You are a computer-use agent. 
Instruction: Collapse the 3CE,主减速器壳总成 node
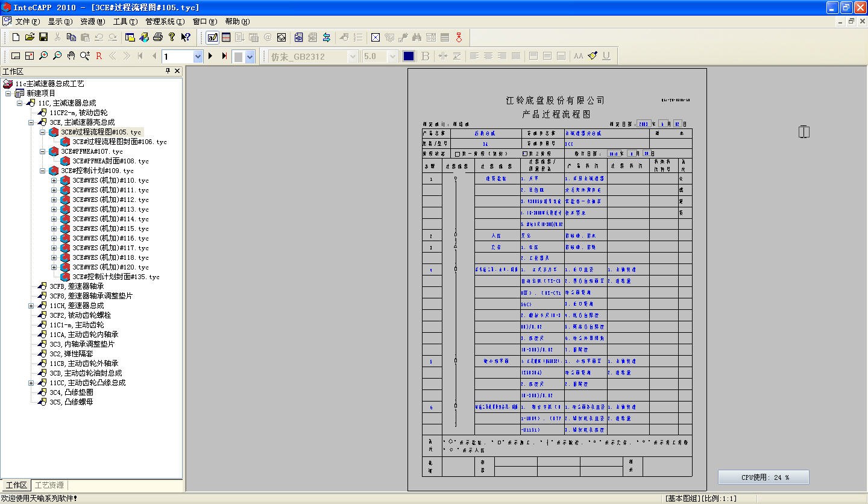(31, 122)
